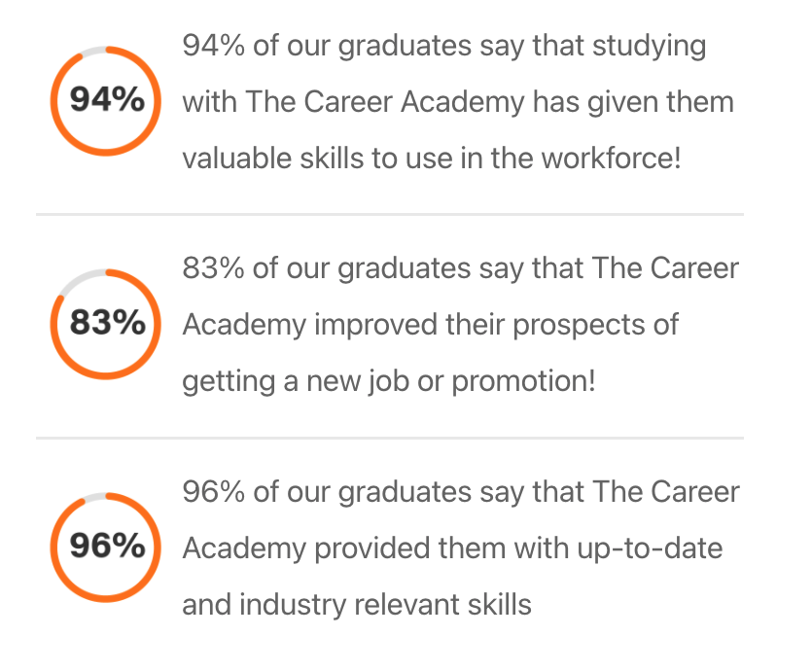The image size is (812, 672).
Task: Select the bold 96% number label
Action: [x=107, y=546]
